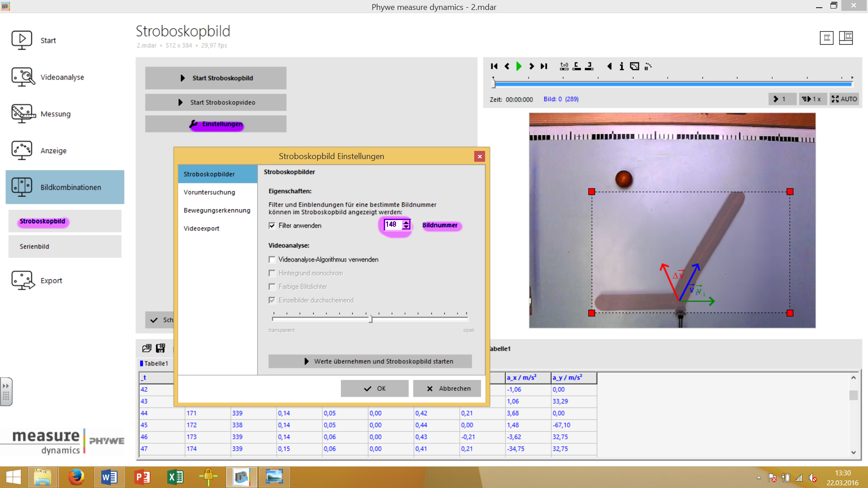Click the save table disk icon
The image size is (868, 488).
160,348
